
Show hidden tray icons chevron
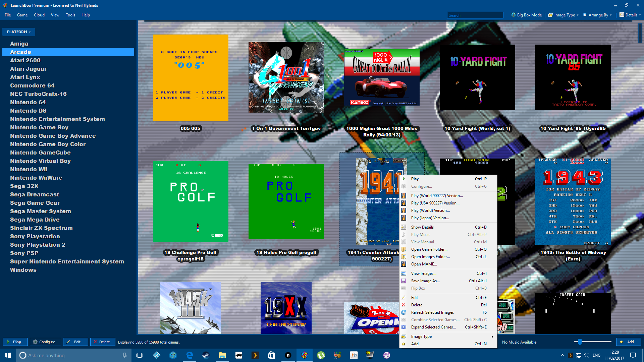coord(562,355)
